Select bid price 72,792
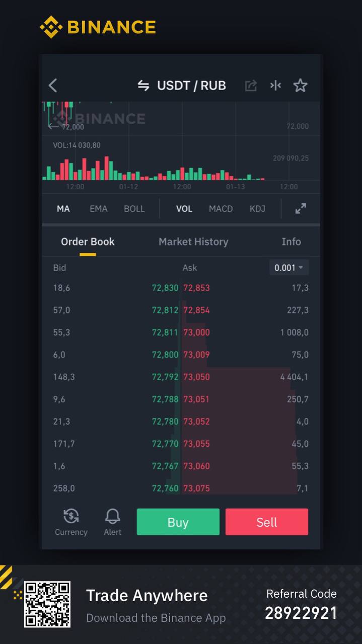Viewport: 362px width, 644px height. (x=165, y=377)
